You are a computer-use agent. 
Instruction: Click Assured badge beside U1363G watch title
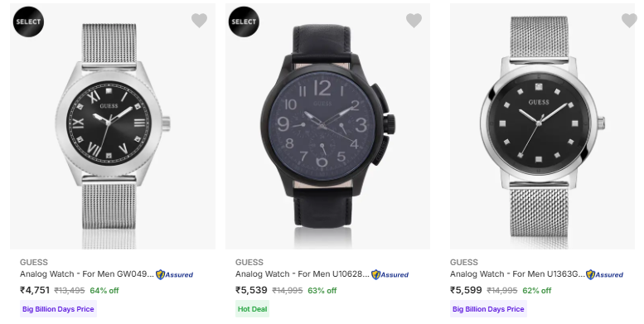click(604, 275)
